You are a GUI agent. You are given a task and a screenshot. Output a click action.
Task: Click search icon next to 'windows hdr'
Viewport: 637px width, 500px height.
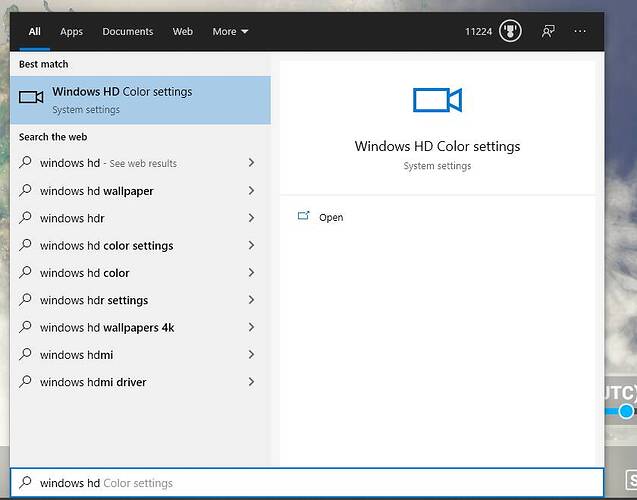25,217
